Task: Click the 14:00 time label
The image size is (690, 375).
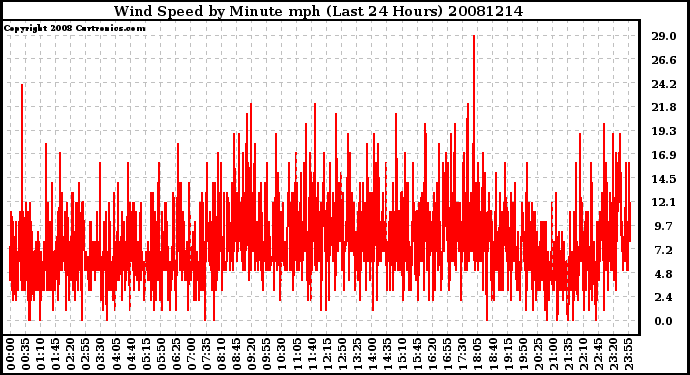Action: click(x=372, y=354)
